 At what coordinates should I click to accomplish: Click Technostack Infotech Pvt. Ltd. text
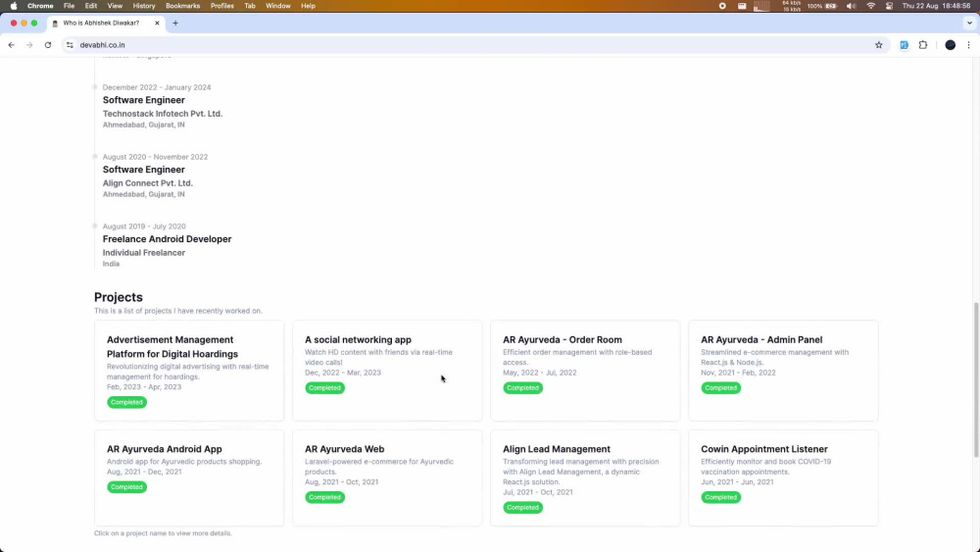[163, 114]
